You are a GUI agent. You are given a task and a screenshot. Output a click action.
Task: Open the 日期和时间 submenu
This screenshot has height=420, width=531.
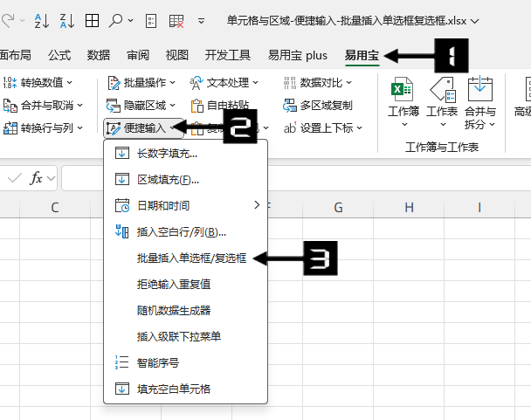(185, 205)
